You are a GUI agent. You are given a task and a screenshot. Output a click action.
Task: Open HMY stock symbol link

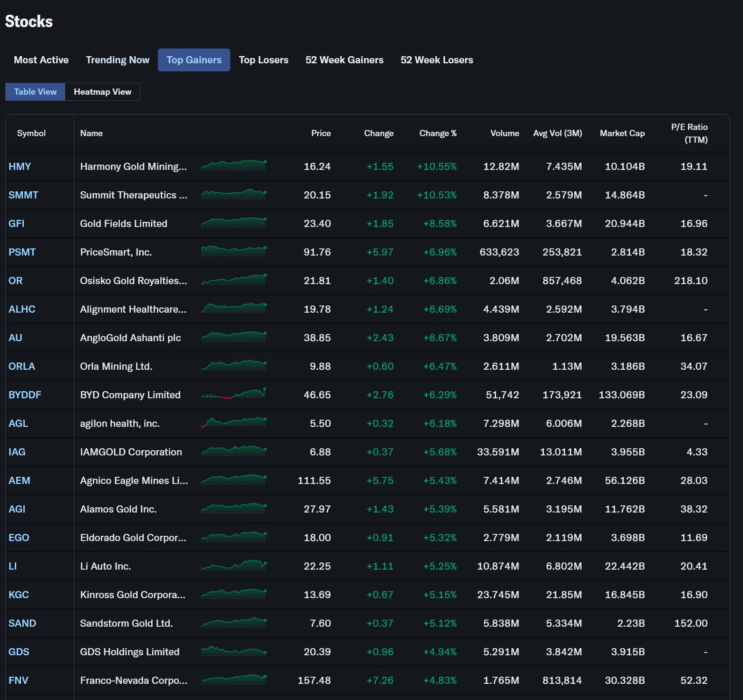point(20,167)
